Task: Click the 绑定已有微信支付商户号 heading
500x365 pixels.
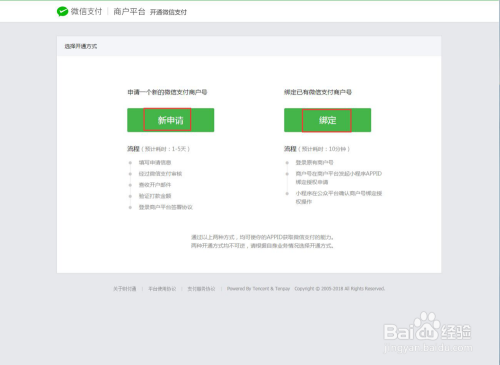Action: pos(318,92)
